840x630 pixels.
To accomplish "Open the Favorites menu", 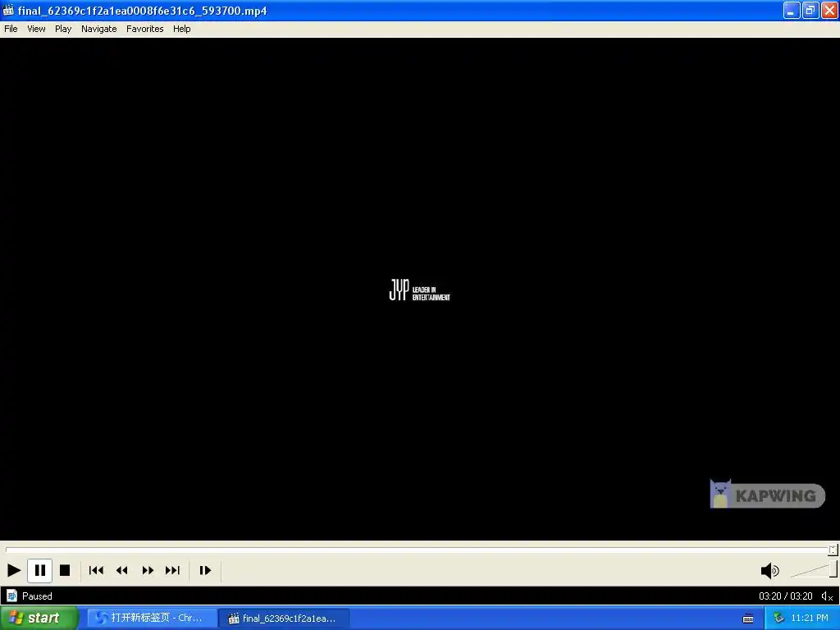I will [144, 29].
